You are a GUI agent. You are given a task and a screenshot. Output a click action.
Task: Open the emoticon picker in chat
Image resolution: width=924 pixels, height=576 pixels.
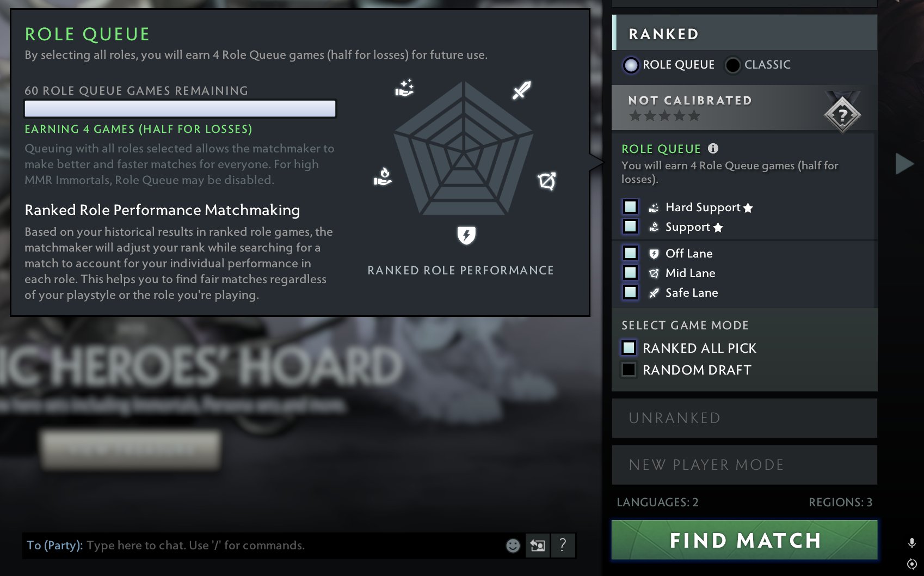pyautogui.click(x=513, y=546)
